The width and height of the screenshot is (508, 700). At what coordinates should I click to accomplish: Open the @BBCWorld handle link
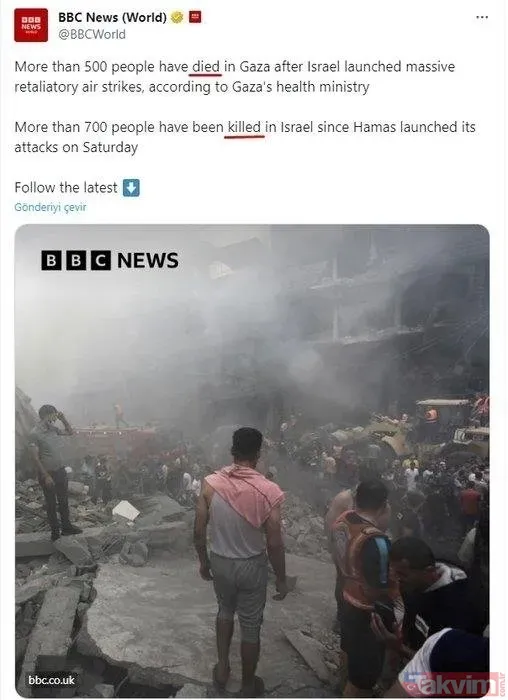[x=92, y=34]
